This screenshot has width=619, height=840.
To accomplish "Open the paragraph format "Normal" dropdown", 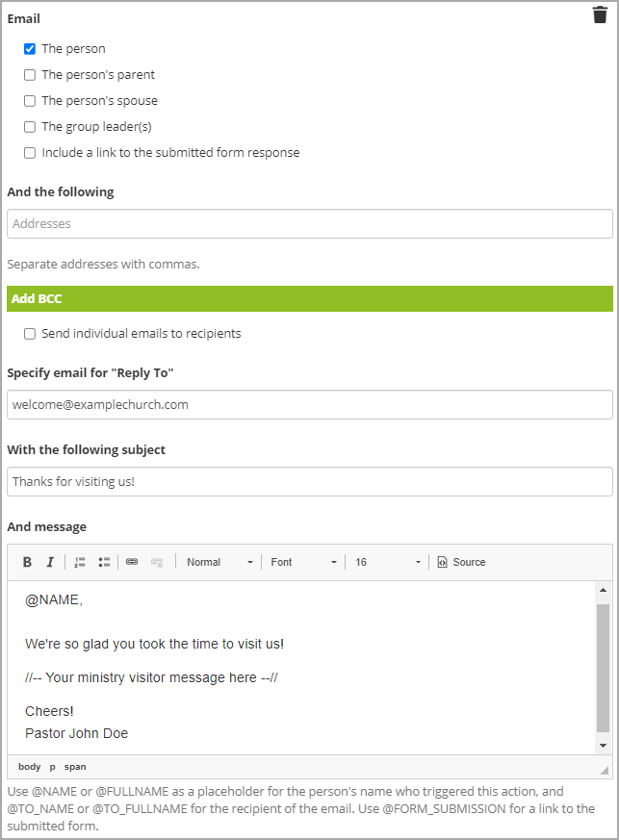I will (x=219, y=562).
